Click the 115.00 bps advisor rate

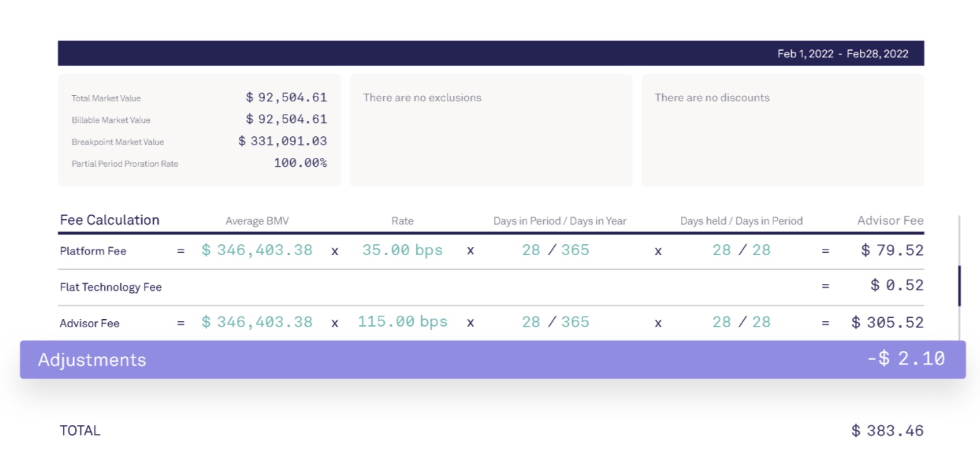point(402,322)
